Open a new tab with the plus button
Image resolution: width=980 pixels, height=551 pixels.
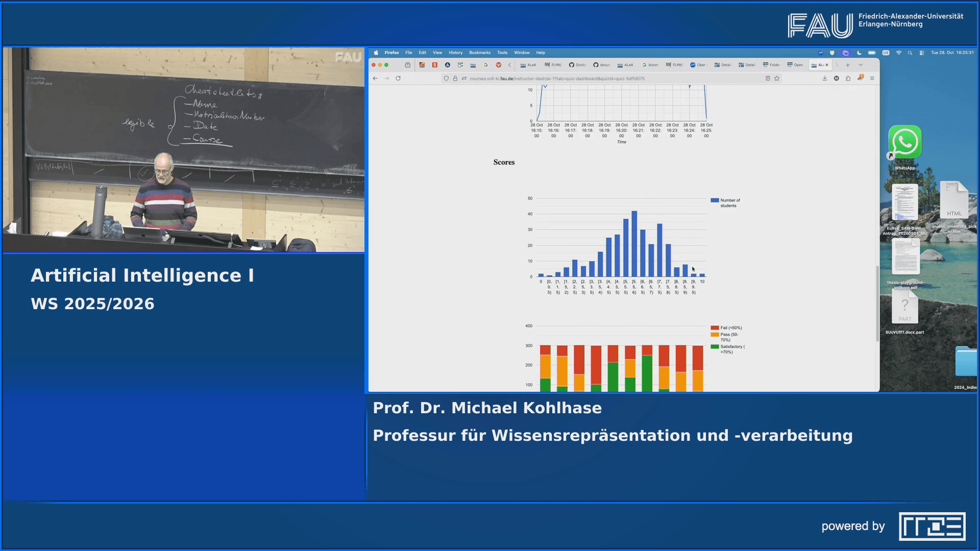click(x=848, y=65)
